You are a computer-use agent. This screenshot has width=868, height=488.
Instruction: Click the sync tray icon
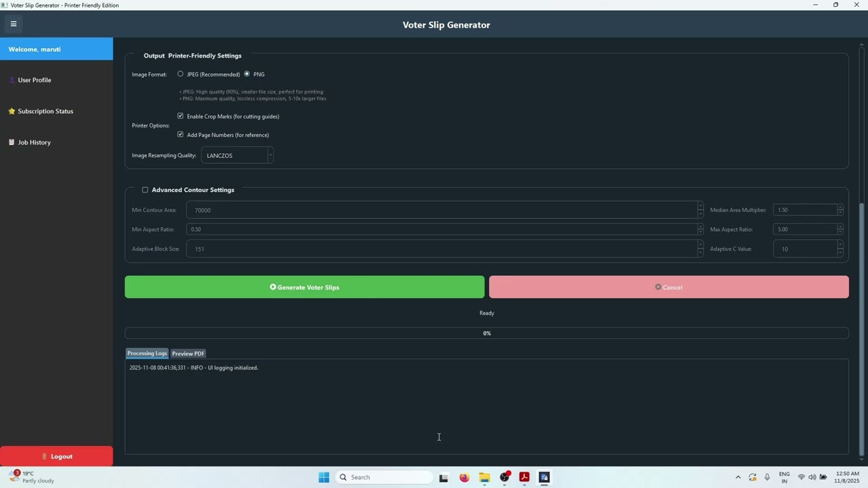click(753, 477)
